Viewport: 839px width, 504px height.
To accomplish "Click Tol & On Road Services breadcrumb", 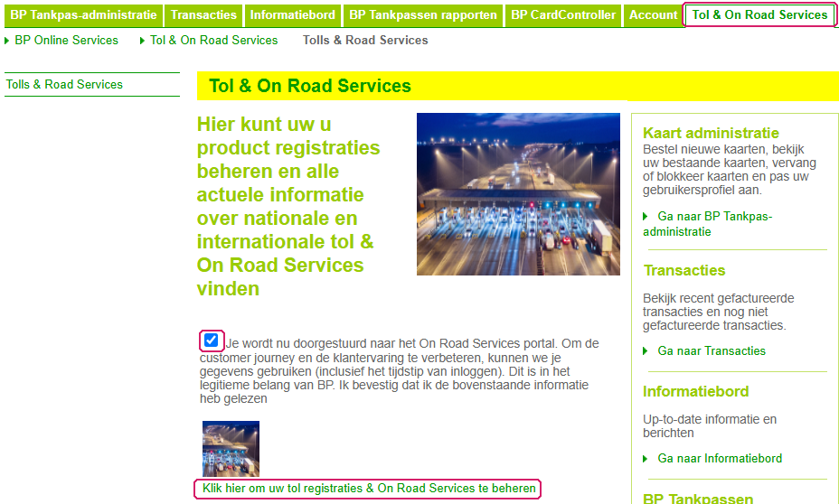I will [x=214, y=40].
